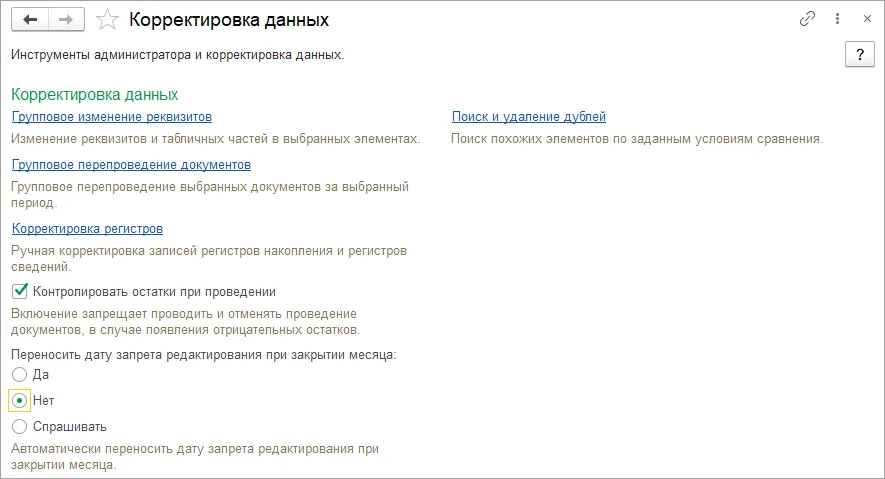This screenshot has height=479, width=885.
Task: Open Корректировка регистров link
Action: click(87, 228)
